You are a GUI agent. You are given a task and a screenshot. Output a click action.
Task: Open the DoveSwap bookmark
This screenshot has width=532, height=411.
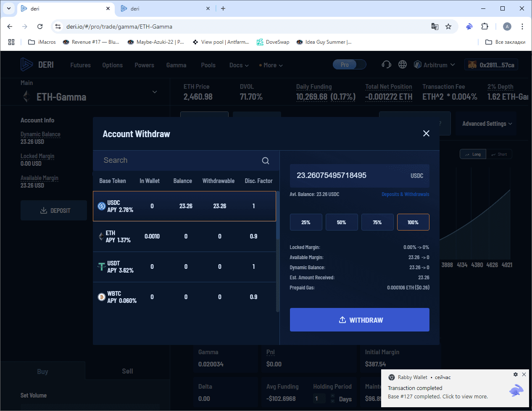[x=273, y=42]
